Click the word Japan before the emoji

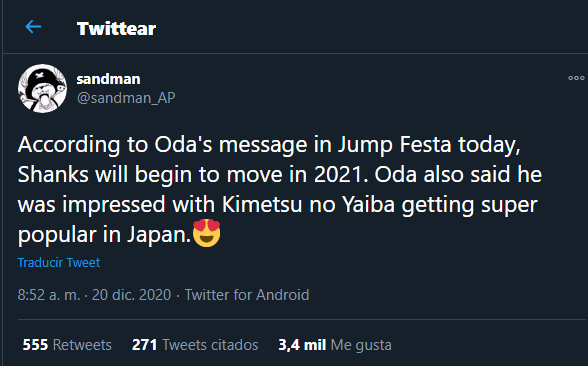coord(159,235)
